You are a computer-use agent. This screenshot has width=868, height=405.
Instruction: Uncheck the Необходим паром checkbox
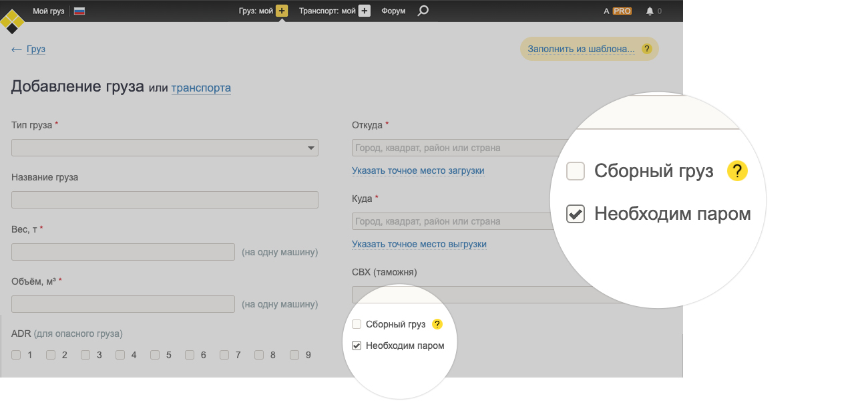(357, 346)
